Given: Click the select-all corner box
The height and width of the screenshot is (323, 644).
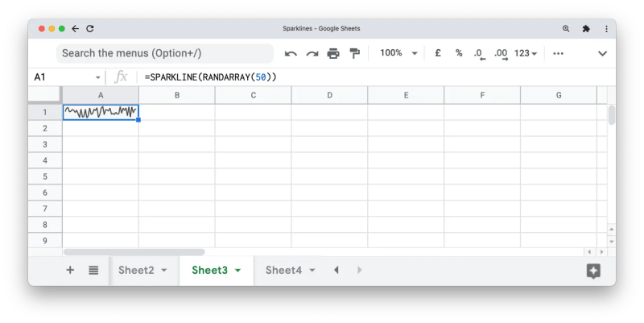Looking at the screenshot, I should [45, 95].
